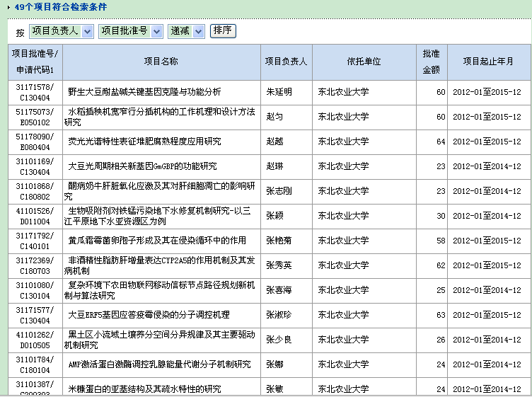The height and width of the screenshot is (397, 532).
Task: Select project title 野生大豆耐盐碱关键基因克隆与功能分析
Action: tap(144, 92)
